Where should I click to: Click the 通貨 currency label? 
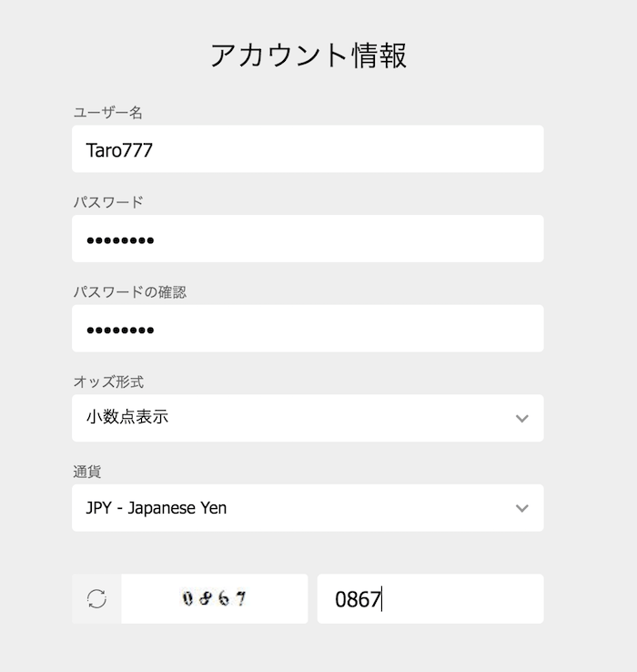[86, 472]
